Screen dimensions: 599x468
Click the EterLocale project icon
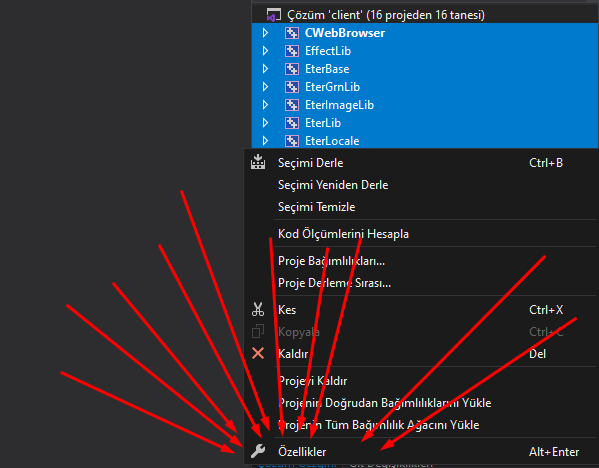click(292, 141)
